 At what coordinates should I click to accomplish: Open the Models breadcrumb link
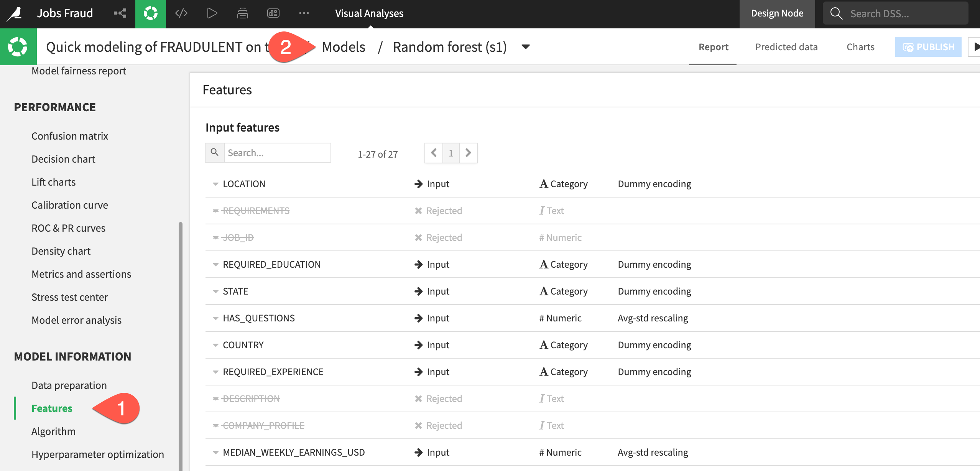tap(344, 47)
